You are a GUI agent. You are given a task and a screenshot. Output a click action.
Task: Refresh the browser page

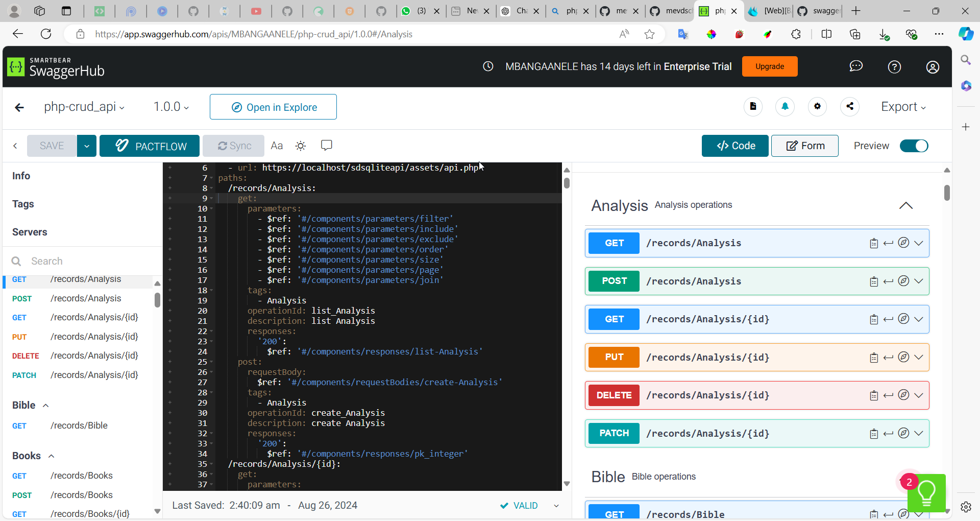[x=46, y=34]
